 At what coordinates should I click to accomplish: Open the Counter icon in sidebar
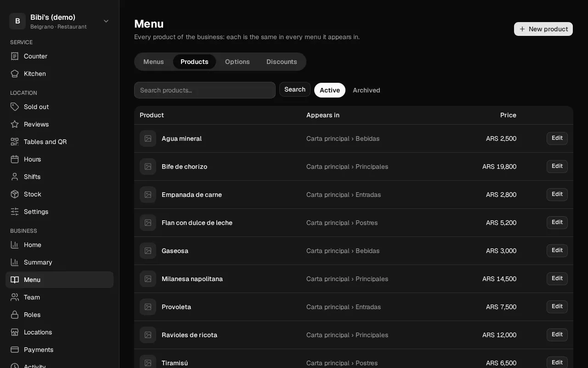coord(15,56)
